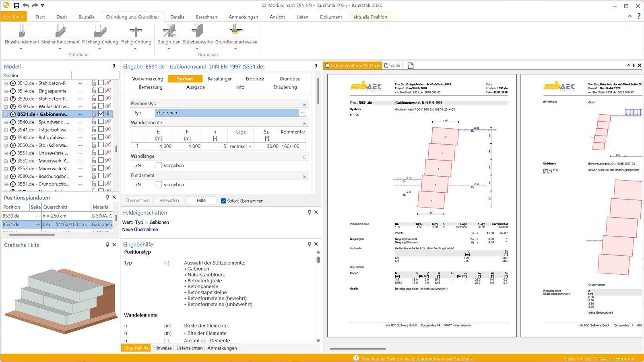The height and width of the screenshot is (362, 644).
Task: Select the Streifenfundament ribbon icon
Action: 60,31
